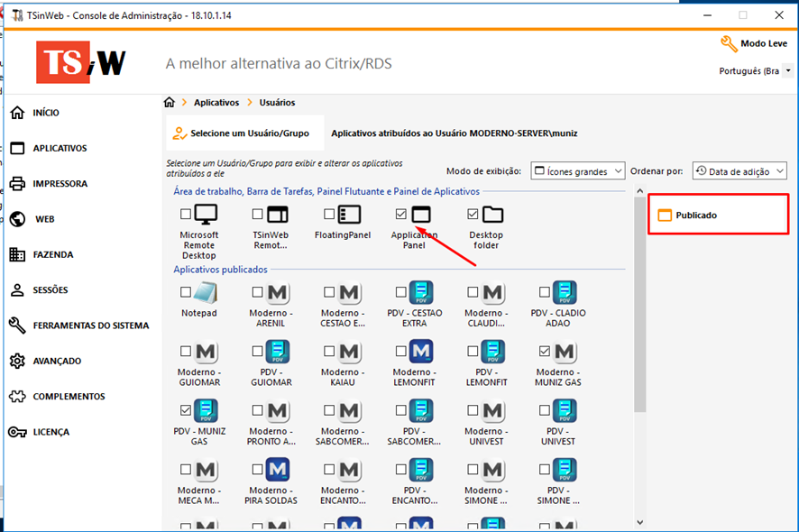The width and height of the screenshot is (799, 532).
Task: Open the IMPRESSORA menu section
Action: coord(60,184)
